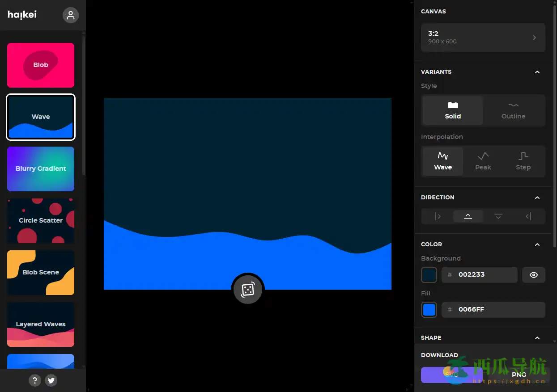The image size is (557, 392).
Task: Open the 3:2 canvas size selector
Action: (x=483, y=38)
